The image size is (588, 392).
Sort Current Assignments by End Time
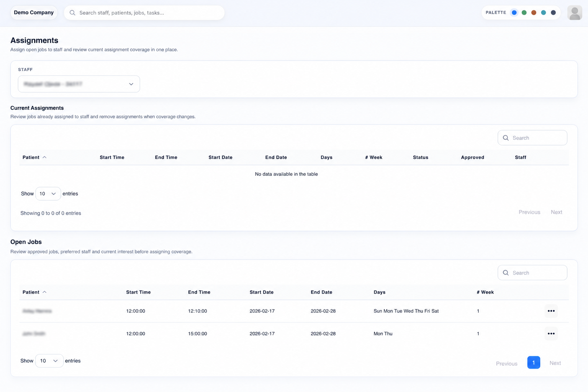point(166,157)
